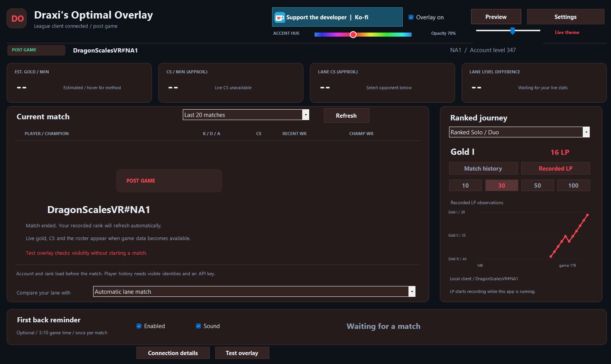Click the Est. Gold / Min card
This screenshot has width=611, height=364.
(x=79, y=83)
